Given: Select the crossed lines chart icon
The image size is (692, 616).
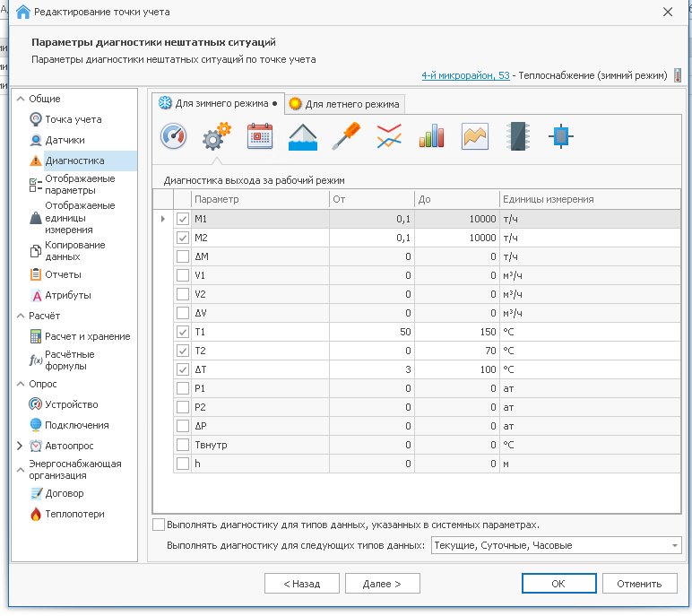Looking at the screenshot, I should click(x=389, y=136).
